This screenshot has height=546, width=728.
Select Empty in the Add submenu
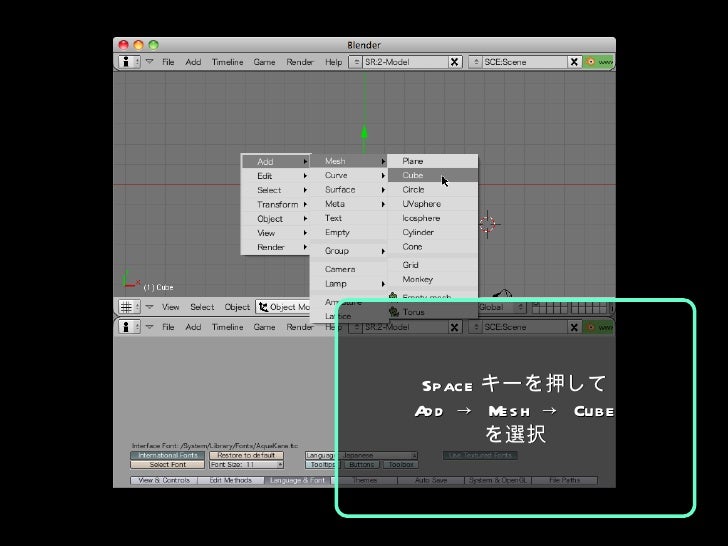[349, 232]
